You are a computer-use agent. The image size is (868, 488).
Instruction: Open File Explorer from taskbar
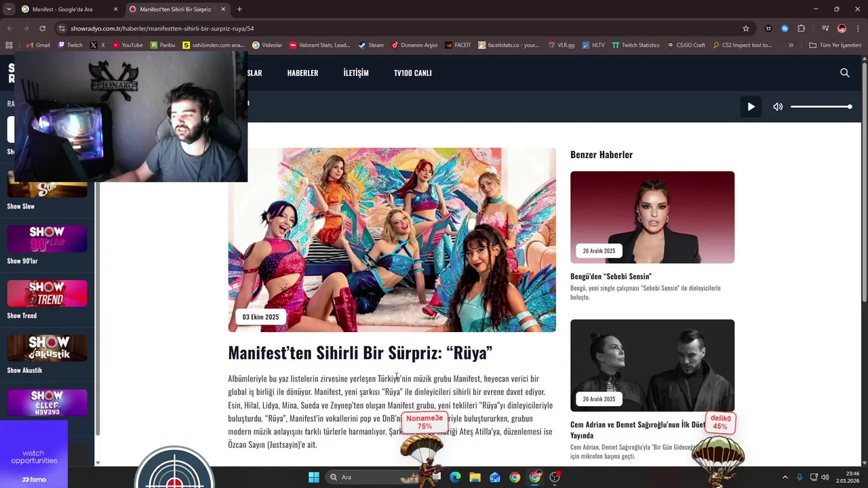coord(475,477)
